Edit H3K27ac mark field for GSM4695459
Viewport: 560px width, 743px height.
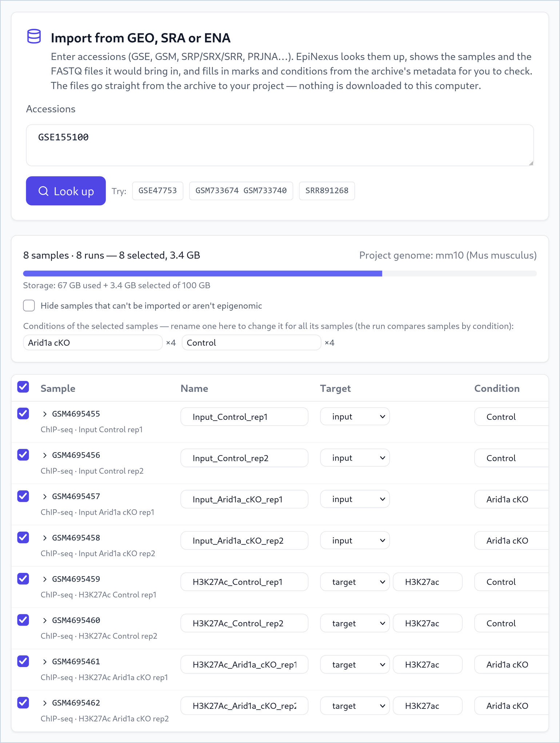[428, 582]
